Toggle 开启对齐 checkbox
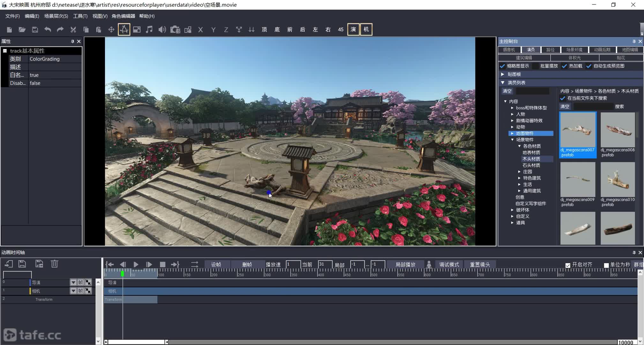The width and height of the screenshot is (644, 345). pyautogui.click(x=568, y=265)
